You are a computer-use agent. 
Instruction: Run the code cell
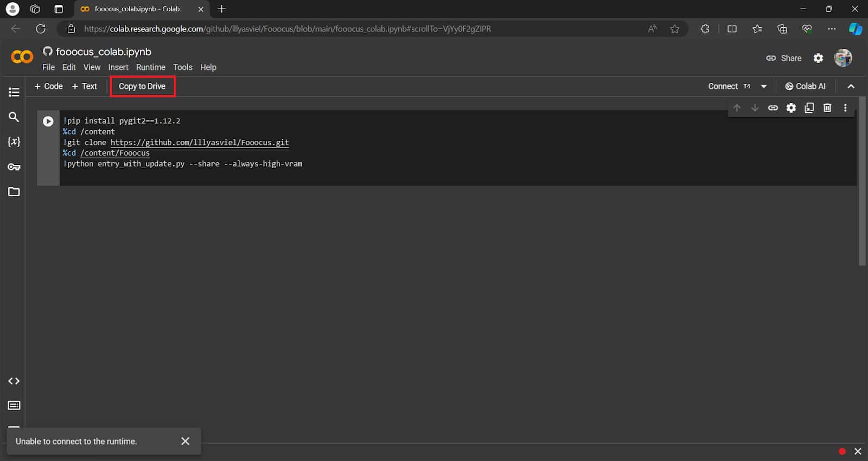48,121
